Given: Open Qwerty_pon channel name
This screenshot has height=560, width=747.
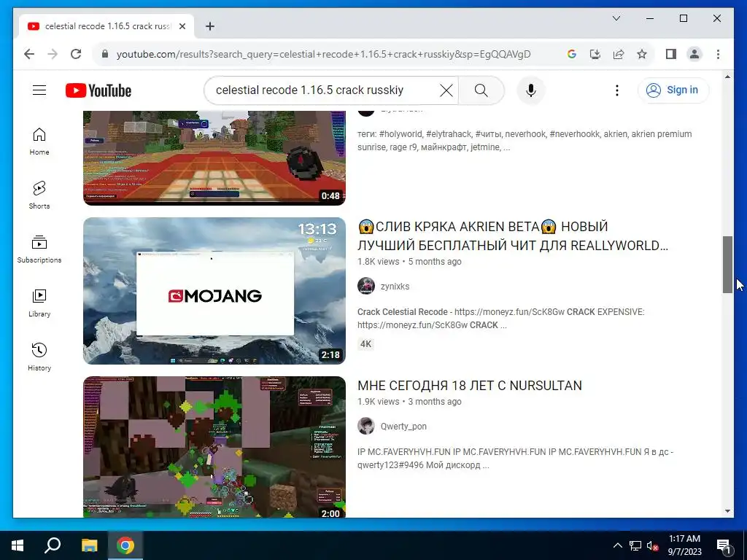Looking at the screenshot, I should [x=403, y=426].
